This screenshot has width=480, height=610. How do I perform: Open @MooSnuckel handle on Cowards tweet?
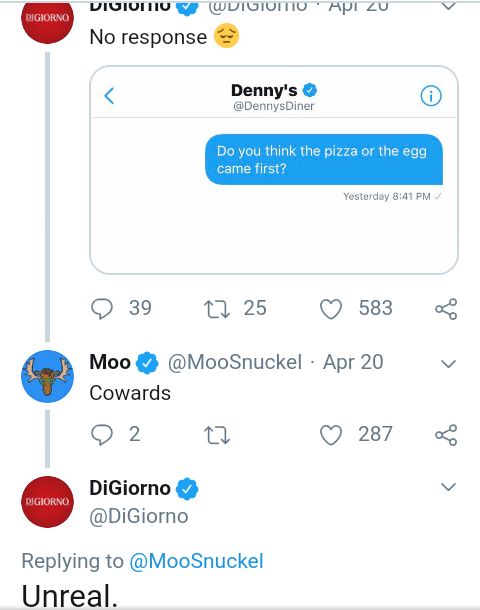coord(235,362)
